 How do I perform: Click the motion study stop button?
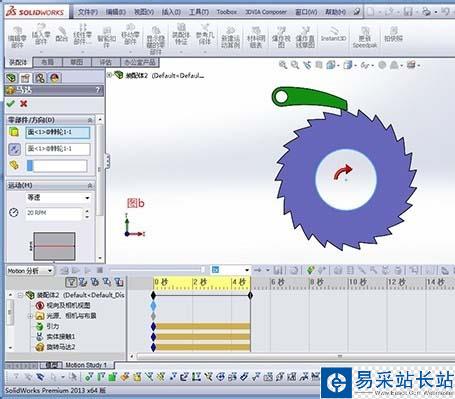[100, 270]
